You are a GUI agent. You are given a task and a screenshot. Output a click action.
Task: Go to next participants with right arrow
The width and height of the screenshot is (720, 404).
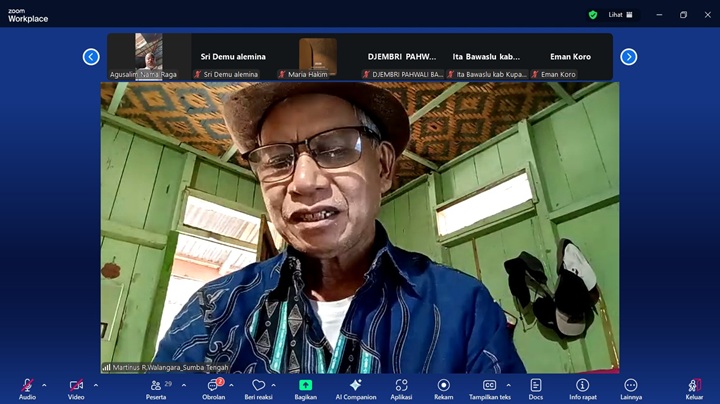629,57
